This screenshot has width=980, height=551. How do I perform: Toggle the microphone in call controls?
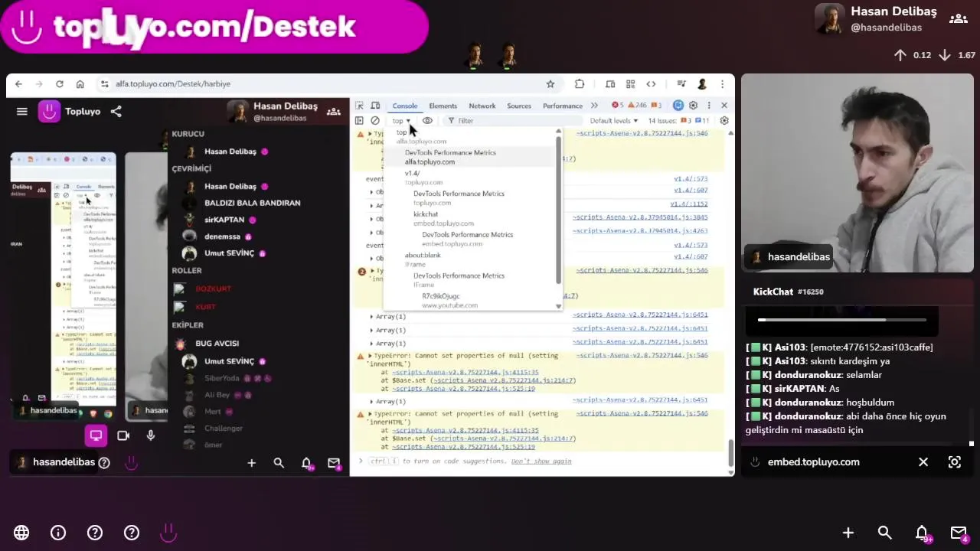(151, 435)
